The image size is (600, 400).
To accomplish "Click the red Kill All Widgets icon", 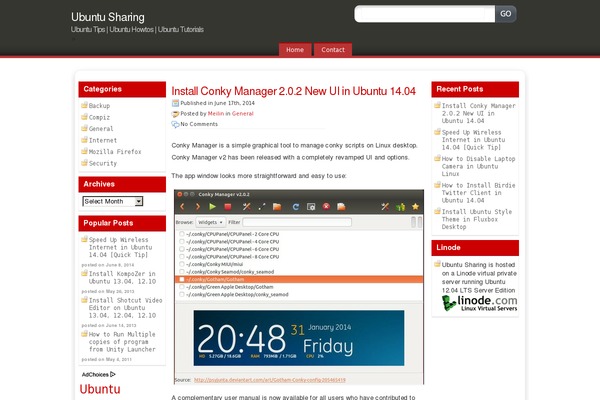I will pos(326,206).
